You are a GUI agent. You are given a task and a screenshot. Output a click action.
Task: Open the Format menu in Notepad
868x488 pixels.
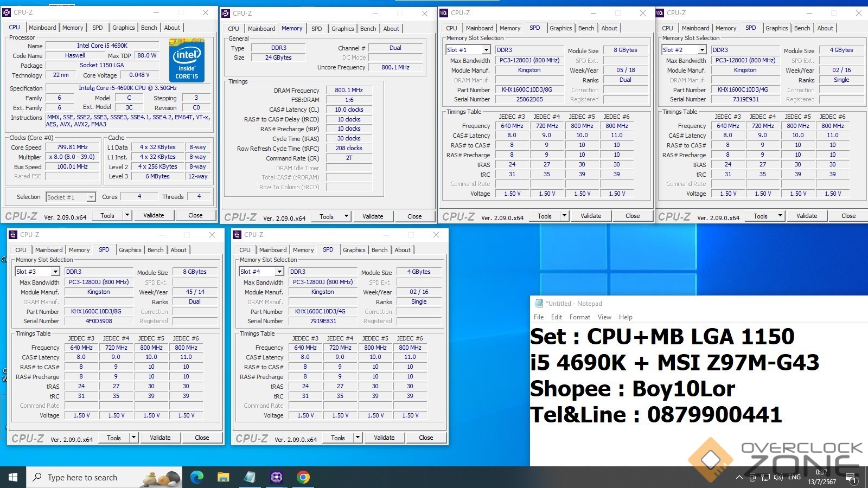[x=579, y=317]
